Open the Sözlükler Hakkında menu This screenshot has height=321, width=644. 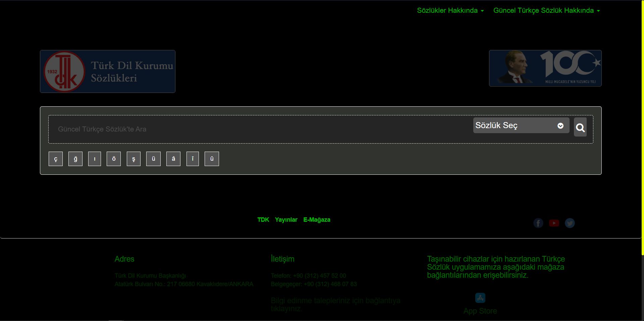coord(450,10)
